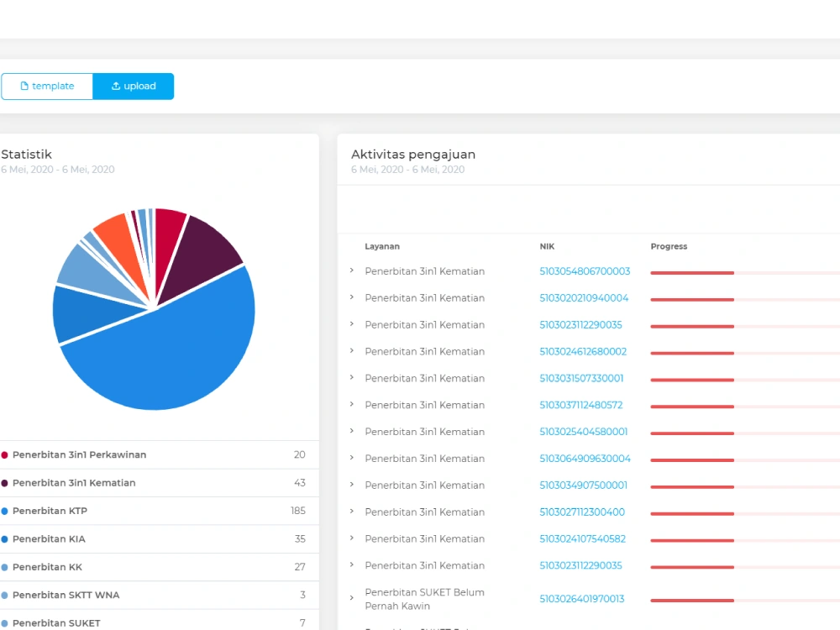The image size is (840, 630).
Task: Expand row with NIK 5103020210940004
Action: [351, 297]
